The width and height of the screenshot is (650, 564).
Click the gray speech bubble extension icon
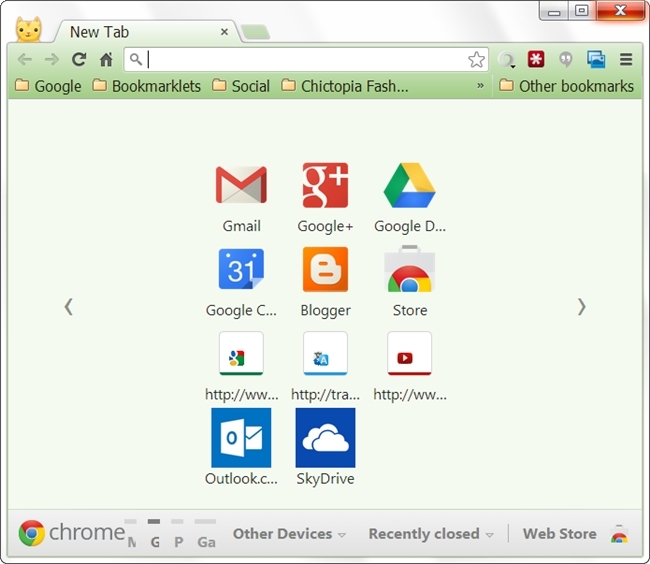point(566,60)
